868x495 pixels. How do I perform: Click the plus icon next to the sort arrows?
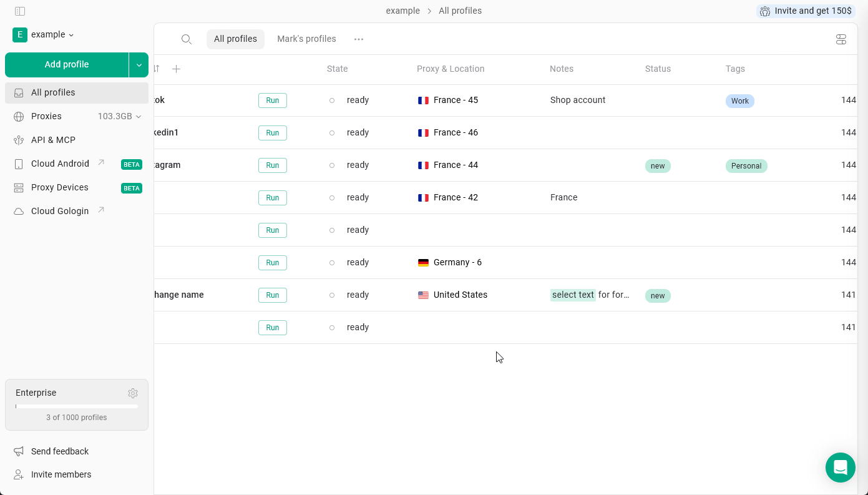coord(176,69)
